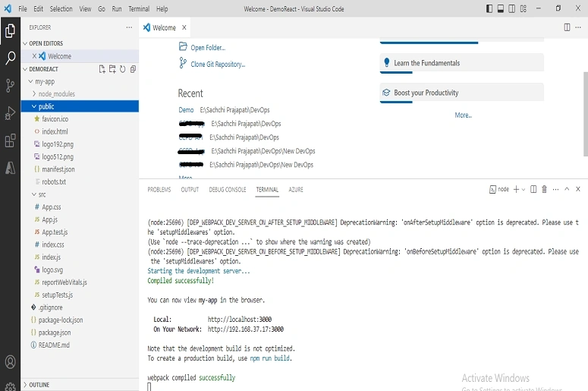This screenshot has width=588, height=391.
Task: Collapse the my-app folder
Action: coord(31,81)
